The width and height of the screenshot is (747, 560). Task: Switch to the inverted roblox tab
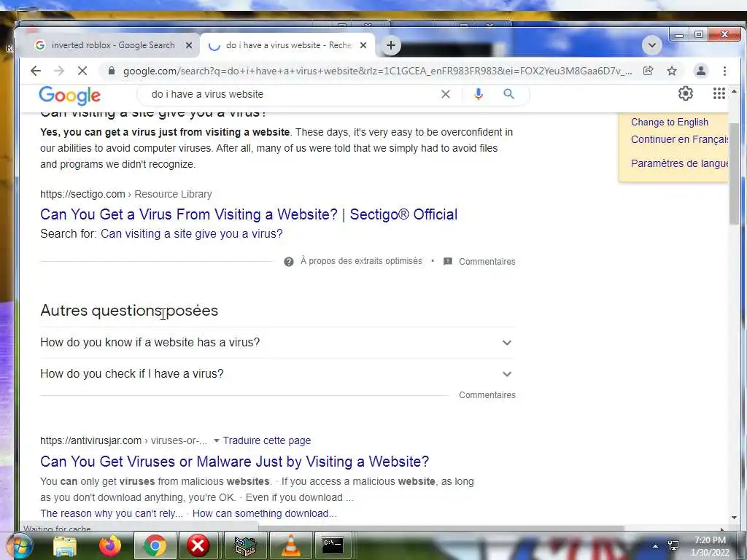click(x=113, y=45)
